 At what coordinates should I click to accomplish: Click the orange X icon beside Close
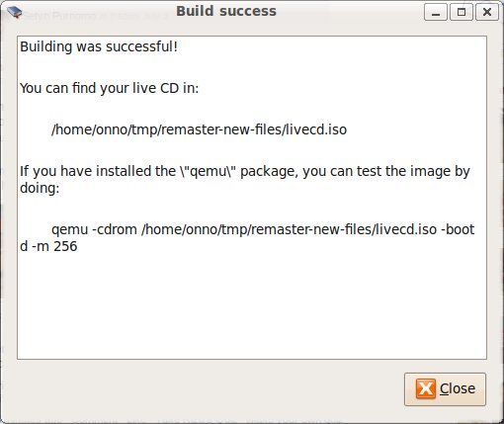(x=426, y=388)
